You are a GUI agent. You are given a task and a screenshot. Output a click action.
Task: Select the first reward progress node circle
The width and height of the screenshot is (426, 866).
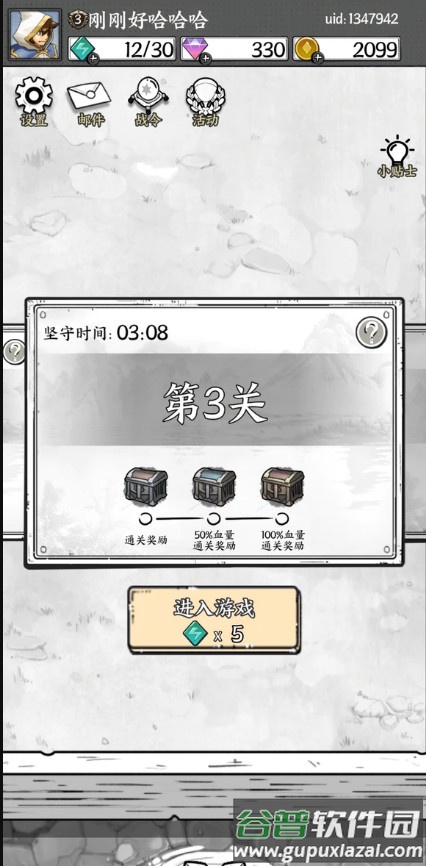145,519
